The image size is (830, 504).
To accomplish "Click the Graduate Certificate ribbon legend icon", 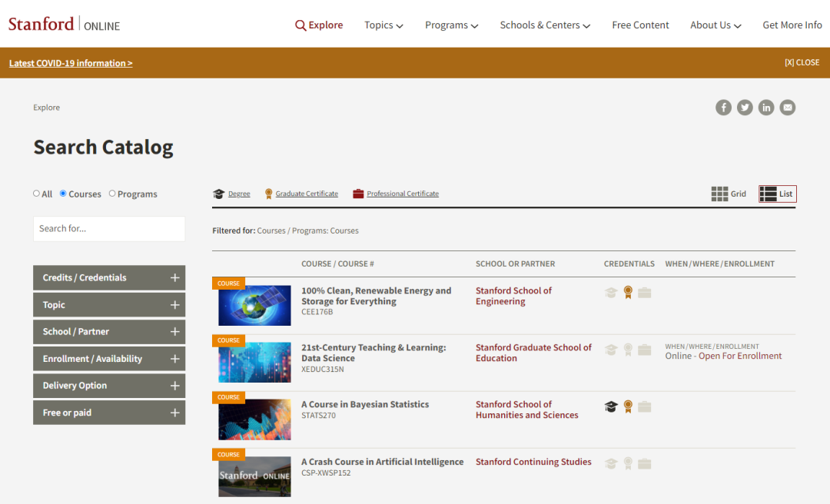I will pyautogui.click(x=268, y=194).
